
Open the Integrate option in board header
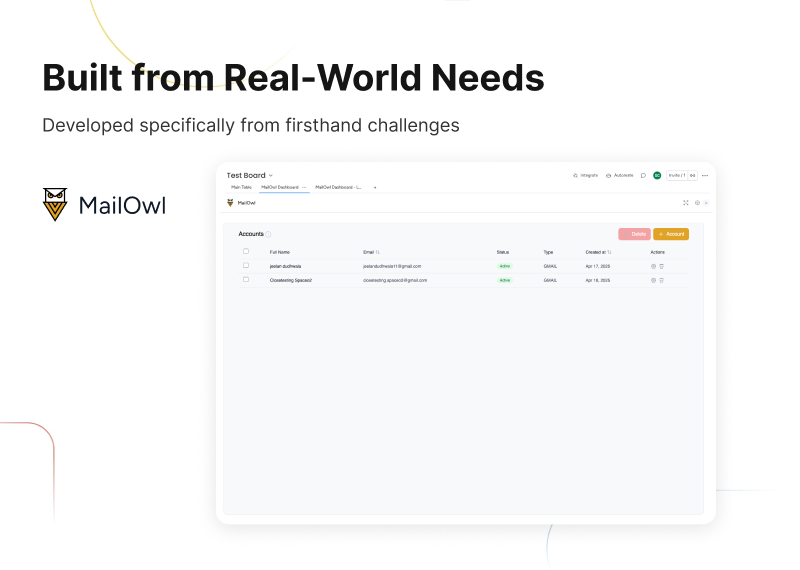[x=585, y=176]
